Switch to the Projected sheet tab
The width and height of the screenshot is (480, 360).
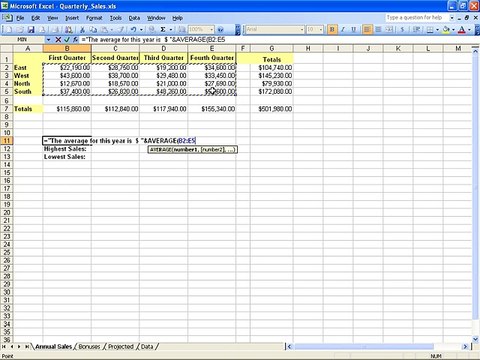pos(121,347)
